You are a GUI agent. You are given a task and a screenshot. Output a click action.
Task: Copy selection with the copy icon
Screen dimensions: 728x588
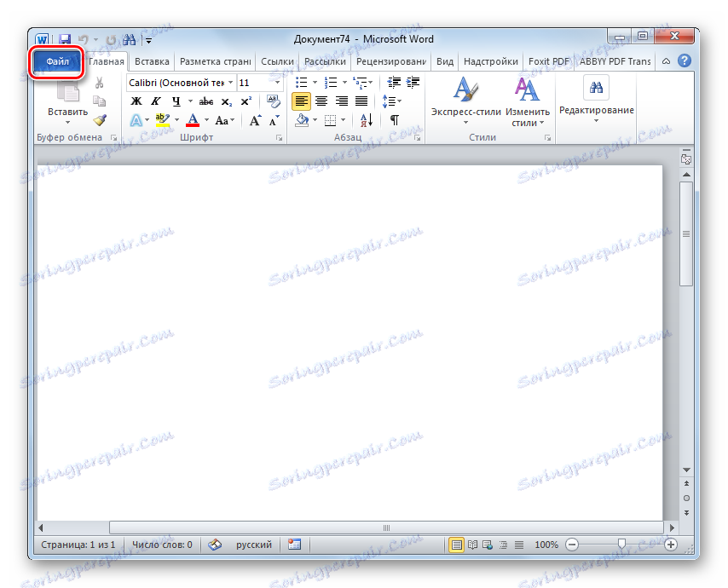99,101
